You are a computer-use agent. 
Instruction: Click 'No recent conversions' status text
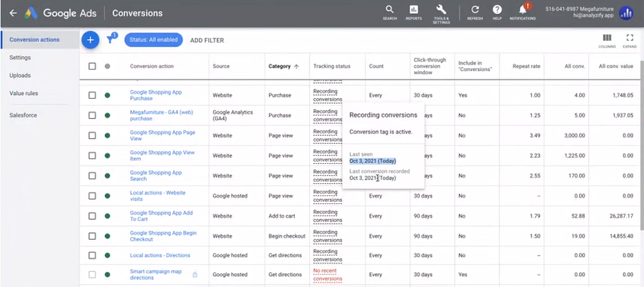[x=328, y=274]
